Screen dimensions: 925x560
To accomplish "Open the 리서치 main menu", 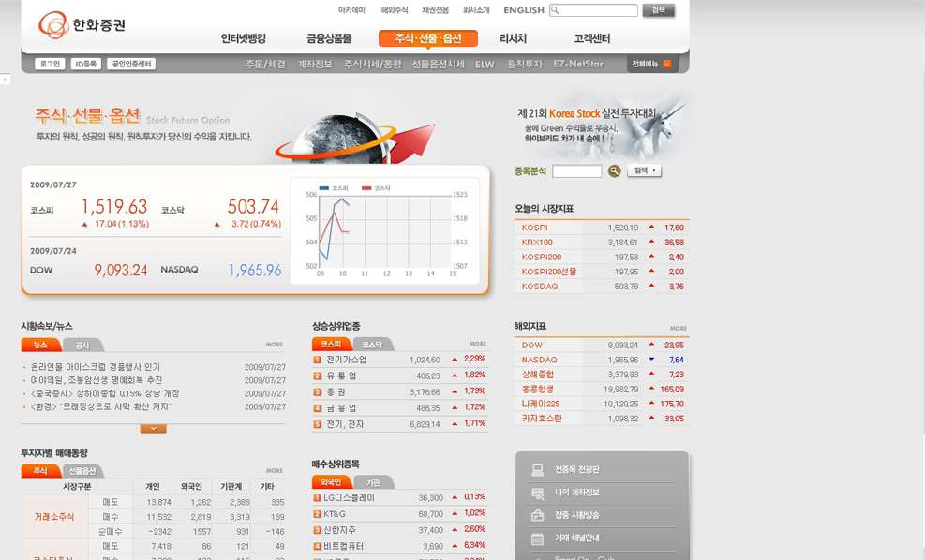I will (x=513, y=38).
